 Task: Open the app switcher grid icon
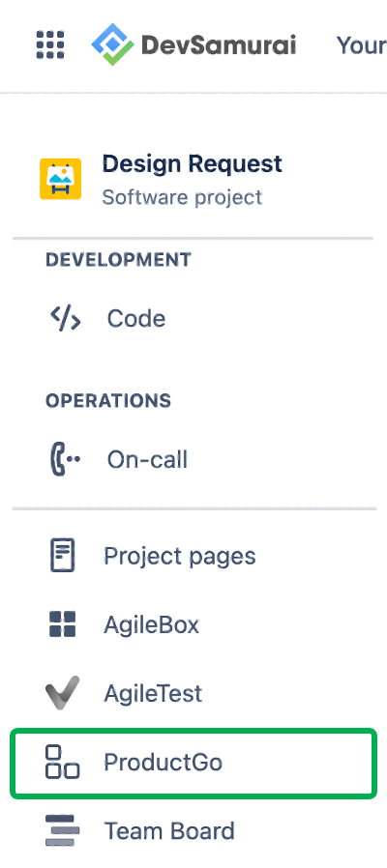[50, 44]
